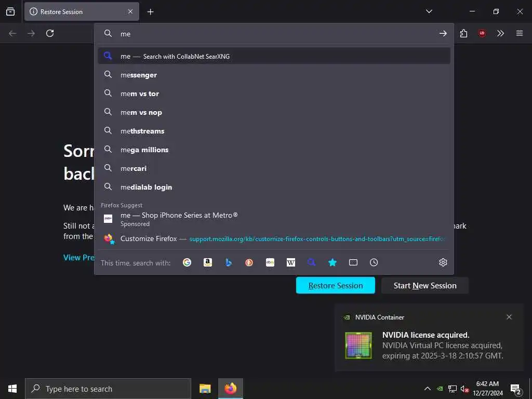Click the Go arrow in address bar

443,33
